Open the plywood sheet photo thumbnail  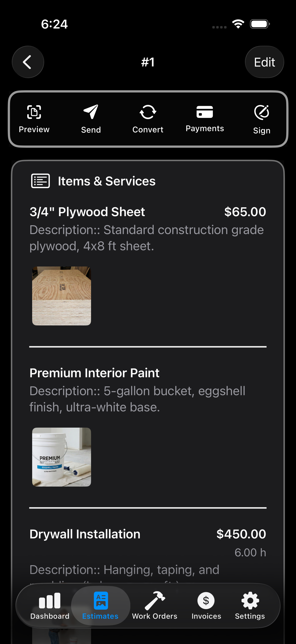61,296
